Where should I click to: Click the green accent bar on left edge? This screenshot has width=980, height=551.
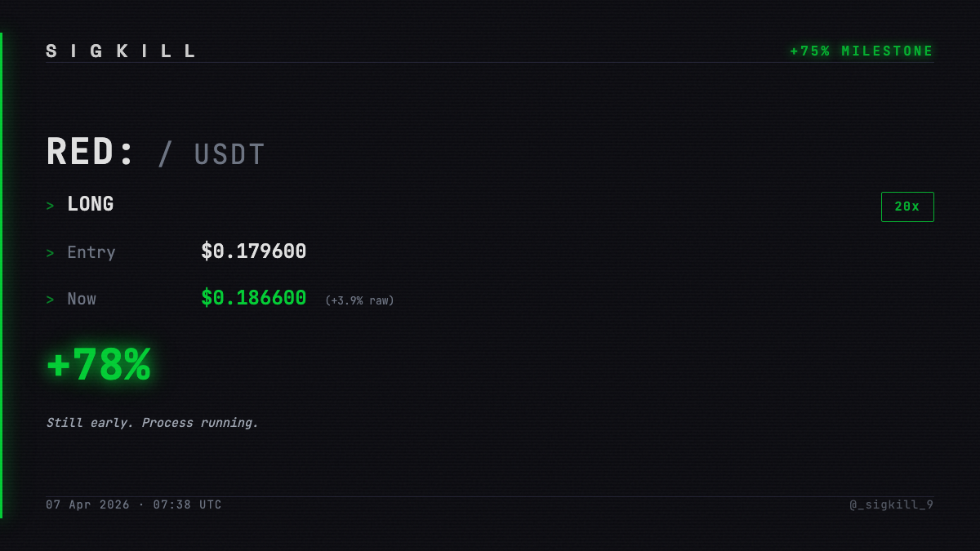[1, 275]
